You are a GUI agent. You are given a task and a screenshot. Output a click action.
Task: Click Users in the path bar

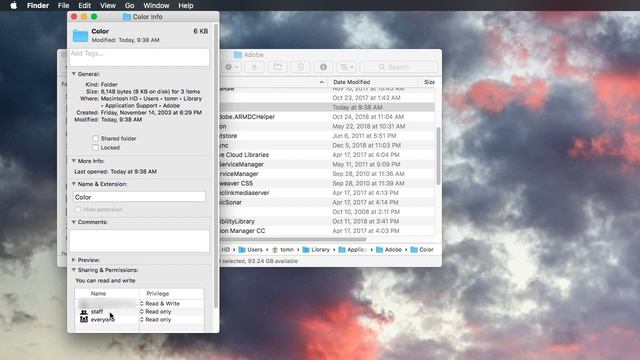click(x=250, y=249)
